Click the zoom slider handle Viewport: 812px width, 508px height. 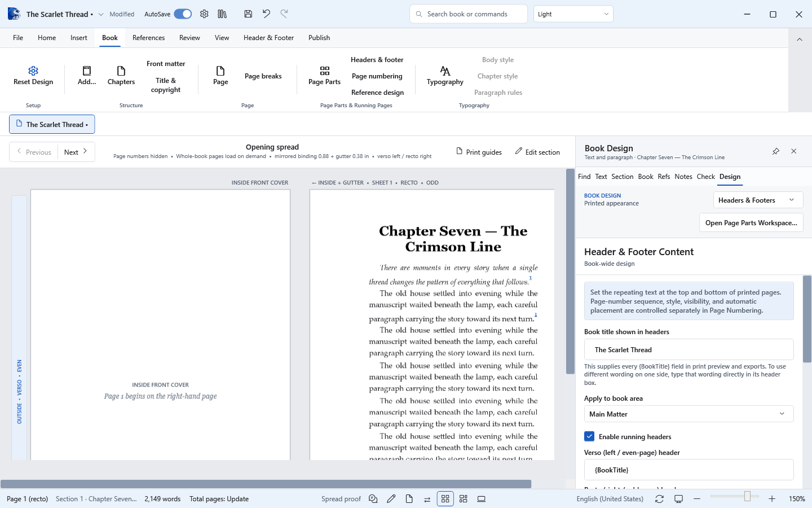[x=747, y=496]
